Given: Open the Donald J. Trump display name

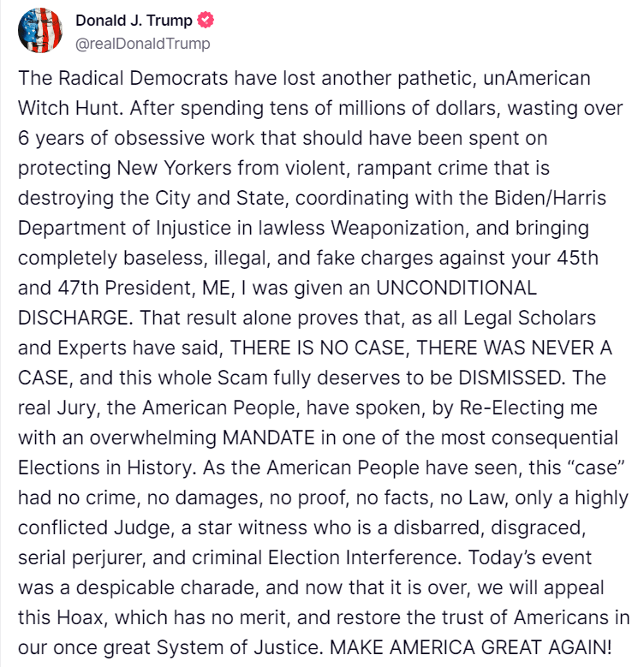Looking at the screenshot, I should point(134,21).
